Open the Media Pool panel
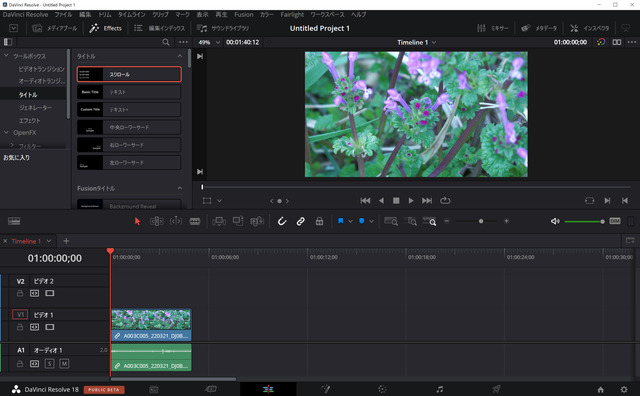Screen dimensions: 640x396 (55, 28)
